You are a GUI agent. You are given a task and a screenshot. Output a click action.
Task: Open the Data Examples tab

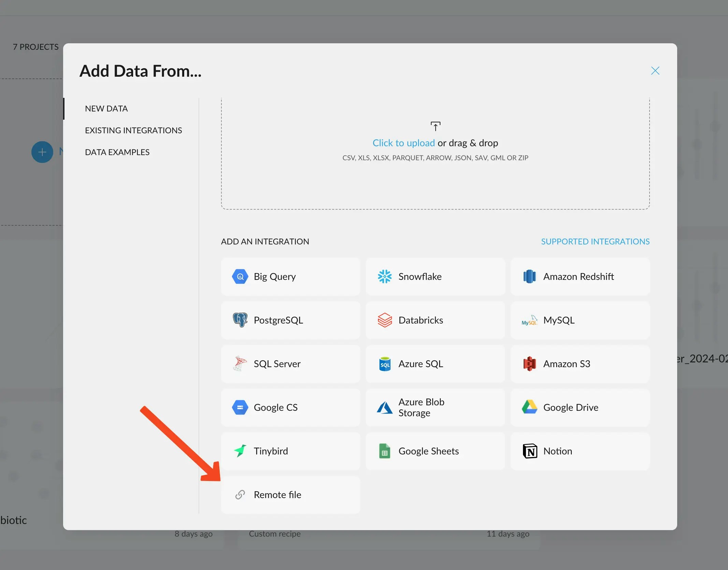pyautogui.click(x=117, y=152)
